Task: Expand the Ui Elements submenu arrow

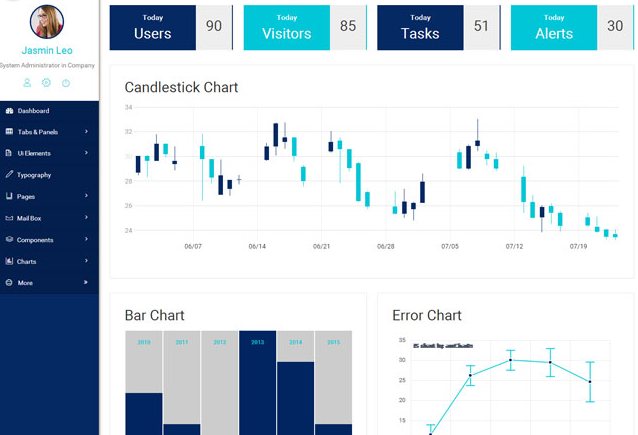Action: click(x=87, y=153)
